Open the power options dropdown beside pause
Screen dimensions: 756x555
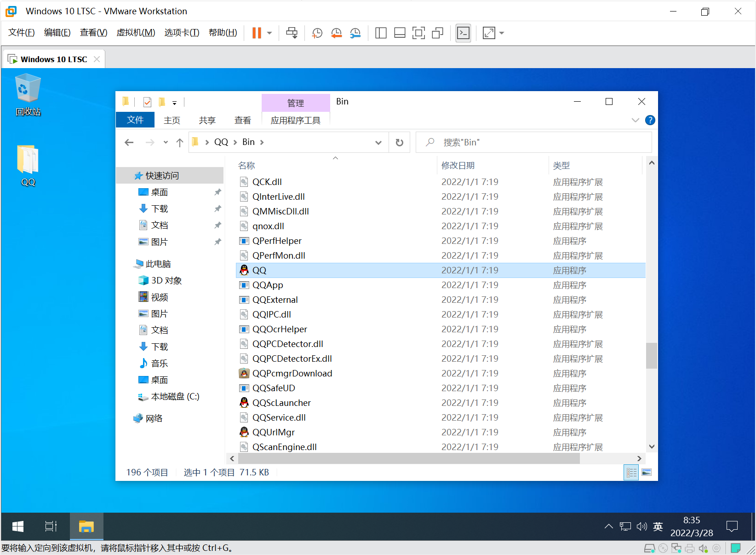[x=269, y=33]
